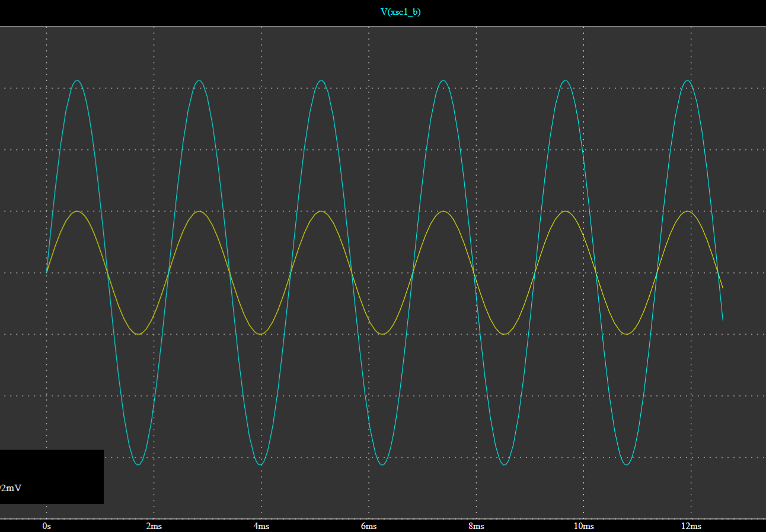Click the 4ms time axis label
This screenshot has height=532, width=766.
coord(261,526)
